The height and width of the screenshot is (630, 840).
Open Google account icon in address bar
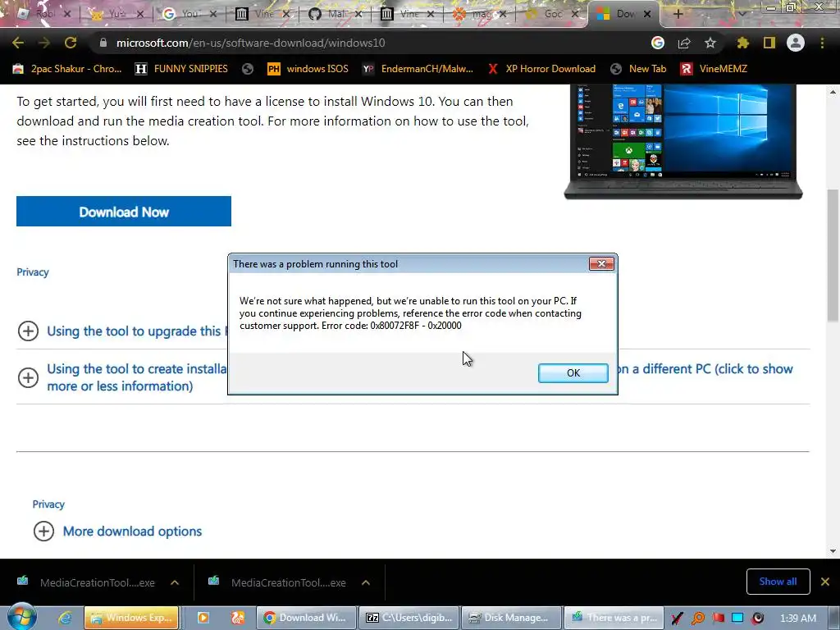pos(658,43)
